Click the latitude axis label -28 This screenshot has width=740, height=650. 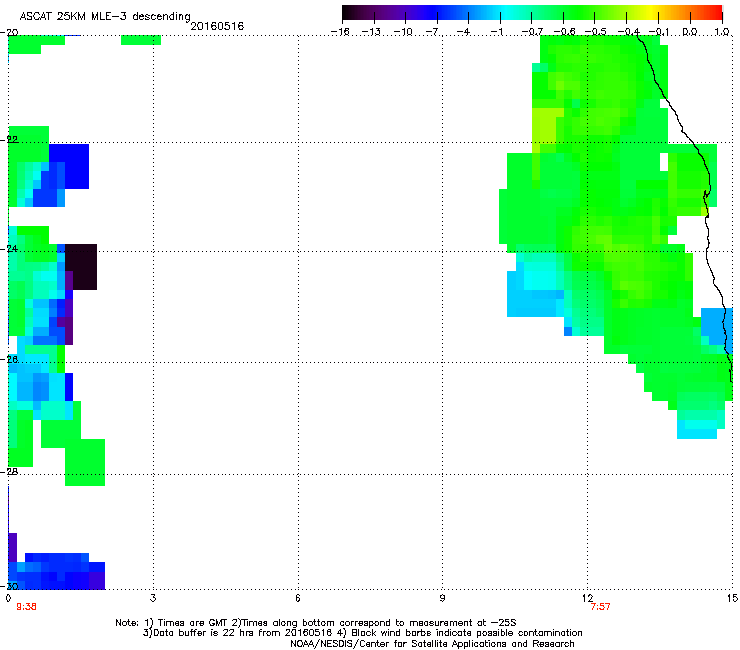[9, 472]
